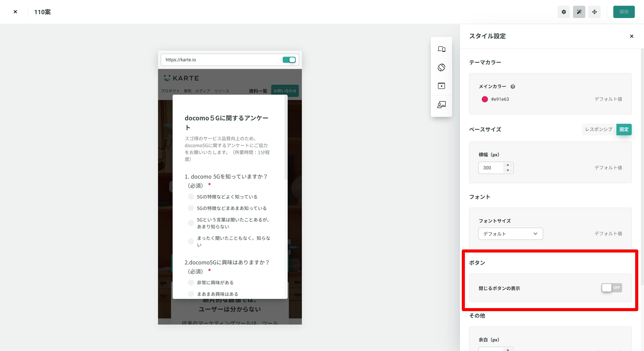Image resolution: width=644 pixels, height=351 pixels.
Task: Click main color help question icon
Action: pyautogui.click(x=512, y=87)
